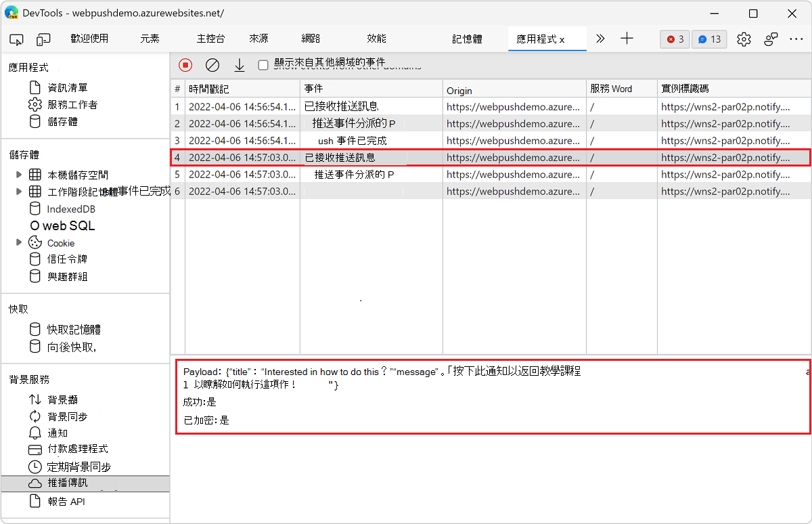This screenshot has height=524, width=812.
Task: Stop recording with the red record toggle
Action: (185, 65)
